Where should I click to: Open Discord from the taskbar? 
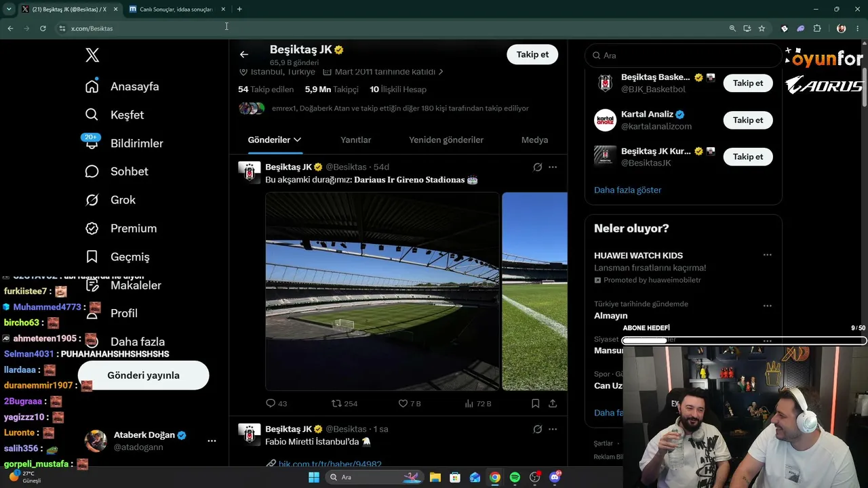coord(555,477)
